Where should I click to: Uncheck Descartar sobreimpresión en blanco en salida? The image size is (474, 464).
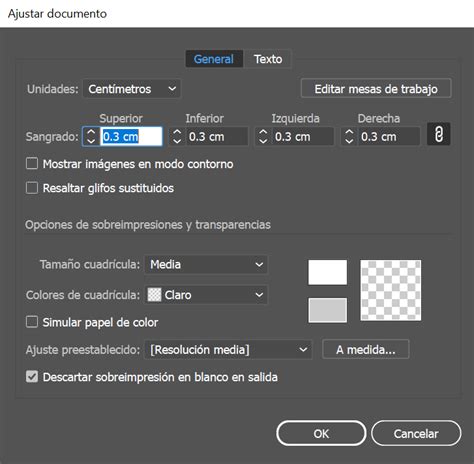click(32, 377)
